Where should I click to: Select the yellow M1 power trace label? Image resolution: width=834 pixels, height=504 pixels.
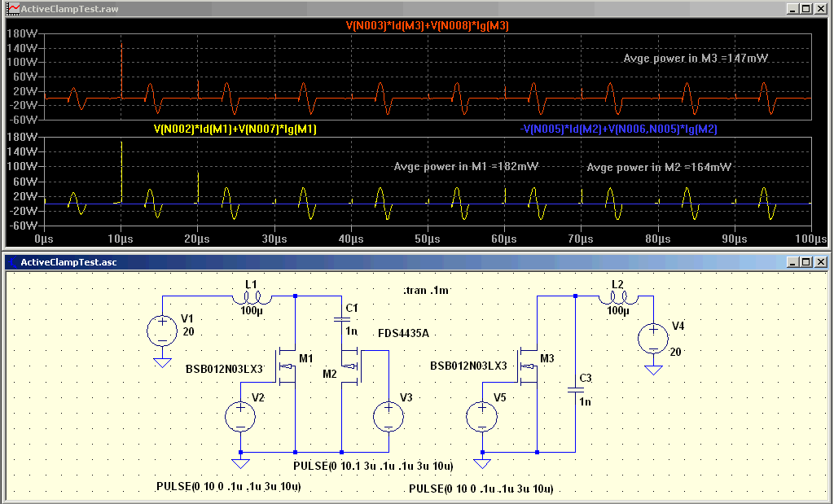tap(235, 129)
